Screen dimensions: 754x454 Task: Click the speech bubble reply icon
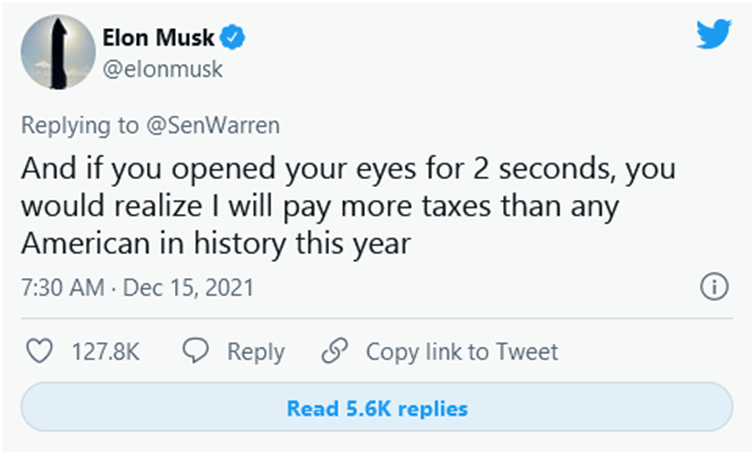(x=195, y=350)
